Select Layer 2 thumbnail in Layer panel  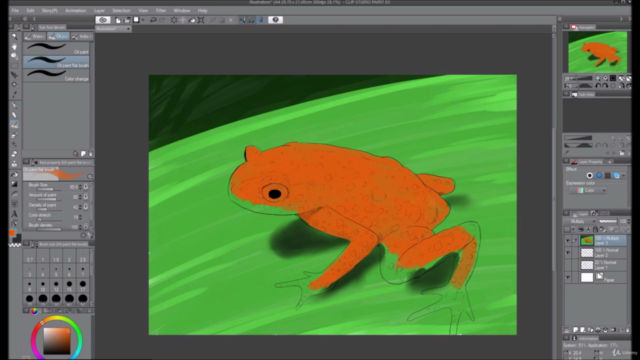pos(587,253)
